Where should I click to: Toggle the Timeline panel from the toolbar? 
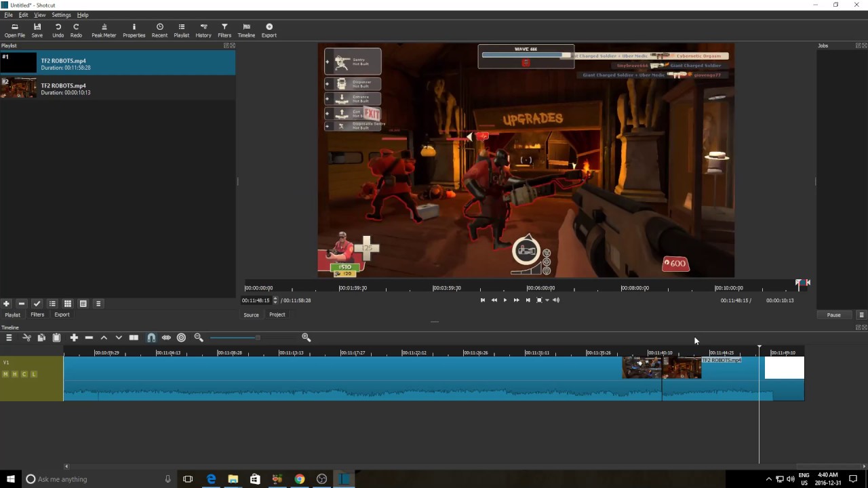coord(246,30)
